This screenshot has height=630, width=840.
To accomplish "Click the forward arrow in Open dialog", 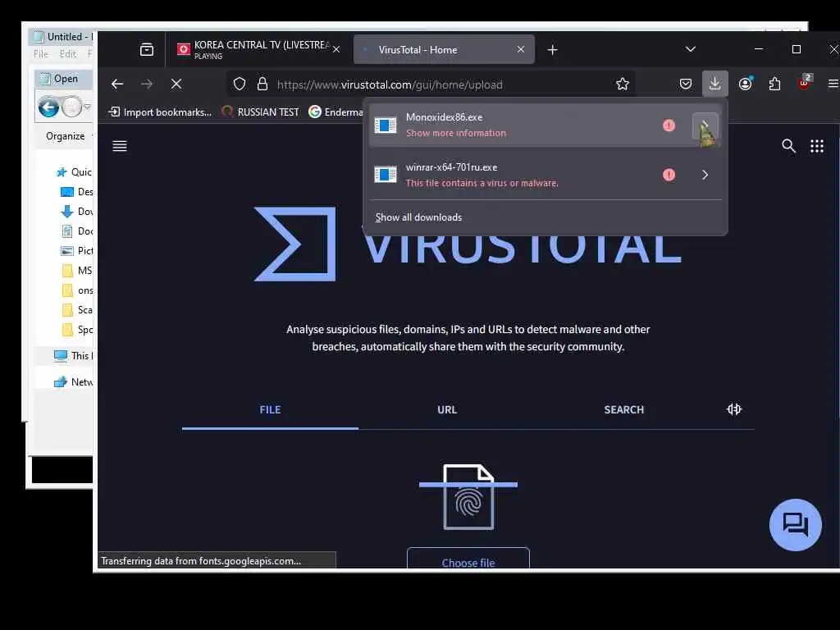I will point(72,107).
